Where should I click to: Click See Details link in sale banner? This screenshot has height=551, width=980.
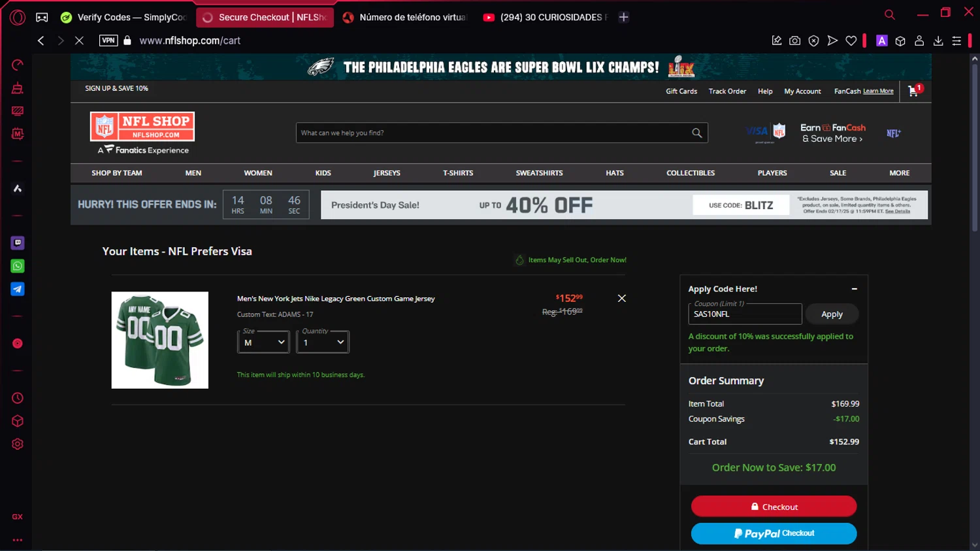click(x=897, y=212)
